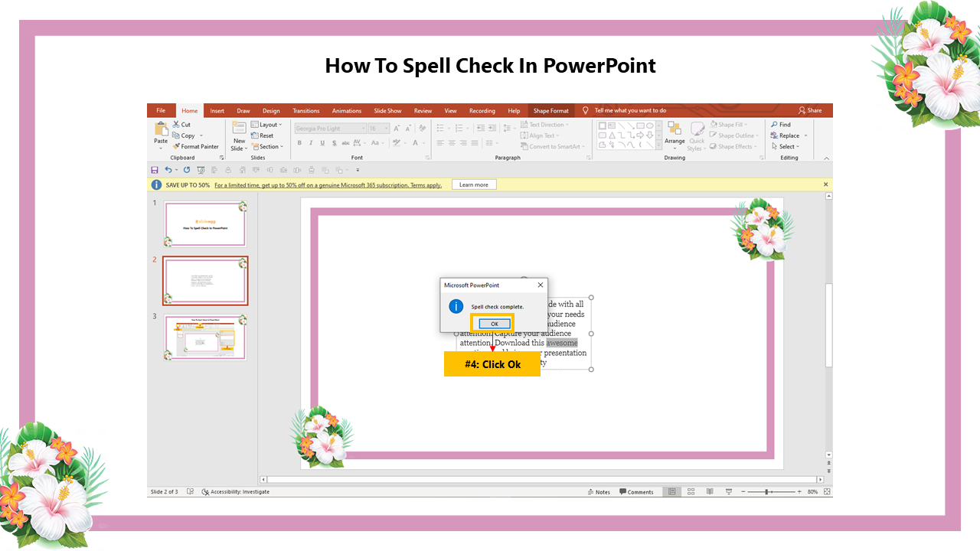The height and width of the screenshot is (551, 980).
Task: Expand the Select dropdown in Editing
Action: tap(786, 146)
